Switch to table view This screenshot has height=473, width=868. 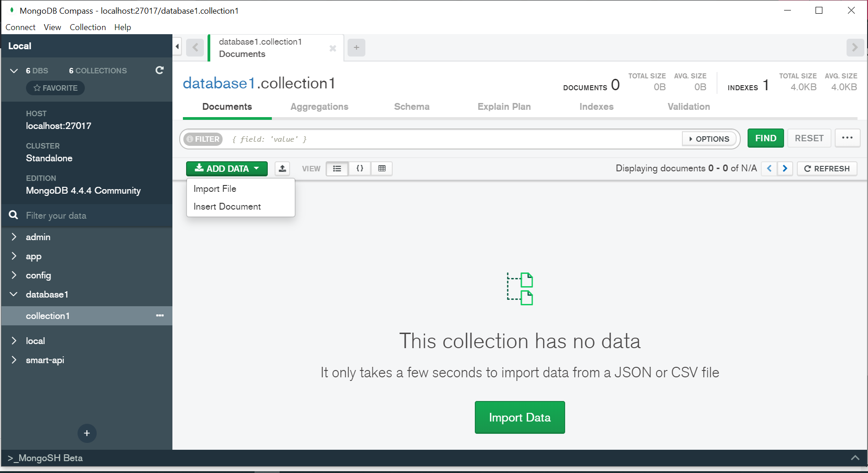[382, 169]
